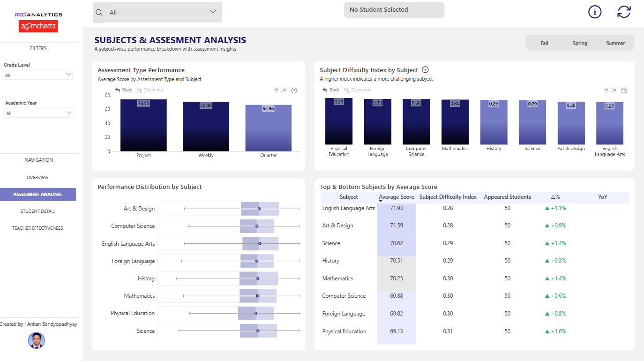Viewport: 644px width, 361px height.
Task: Click Created by Ankan Bandyopadhyay text
Action: [x=38, y=324]
